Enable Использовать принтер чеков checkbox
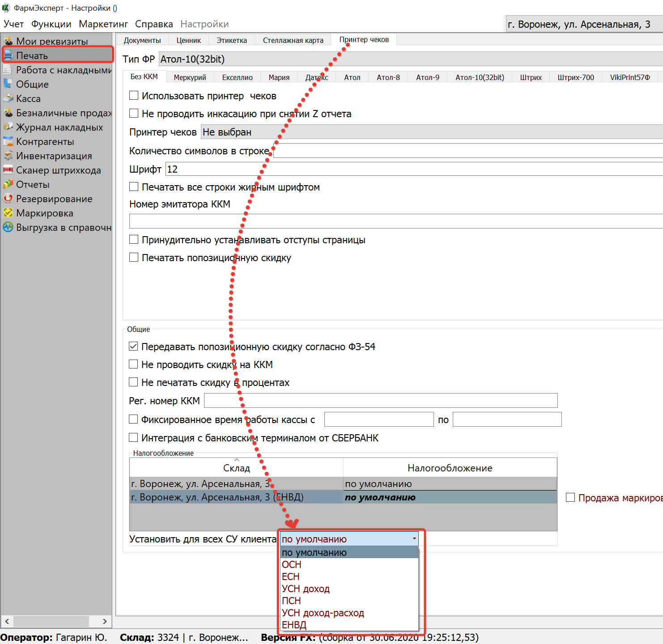Screen dimensions: 663x644 (x=134, y=96)
